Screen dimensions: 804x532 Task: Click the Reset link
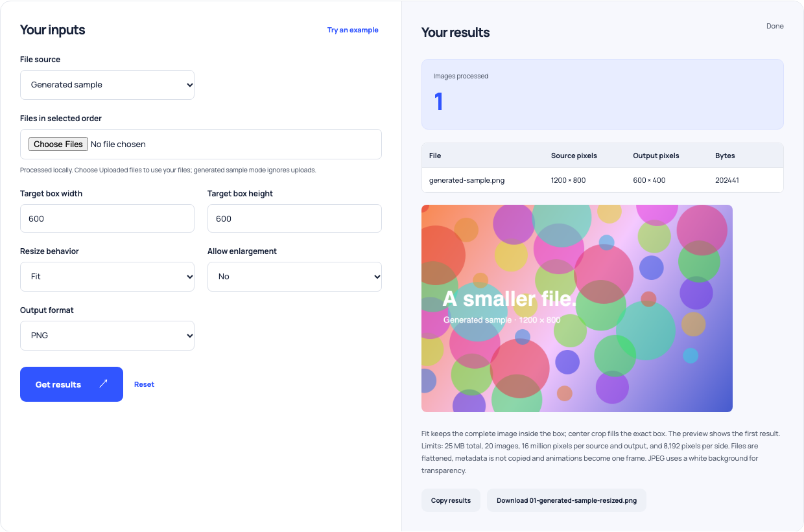pyautogui.click(x=144, y=384)
